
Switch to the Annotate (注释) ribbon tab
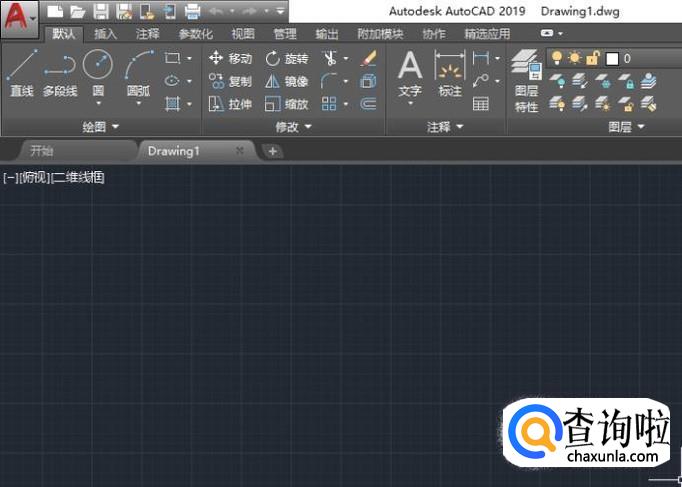[147, 33]
